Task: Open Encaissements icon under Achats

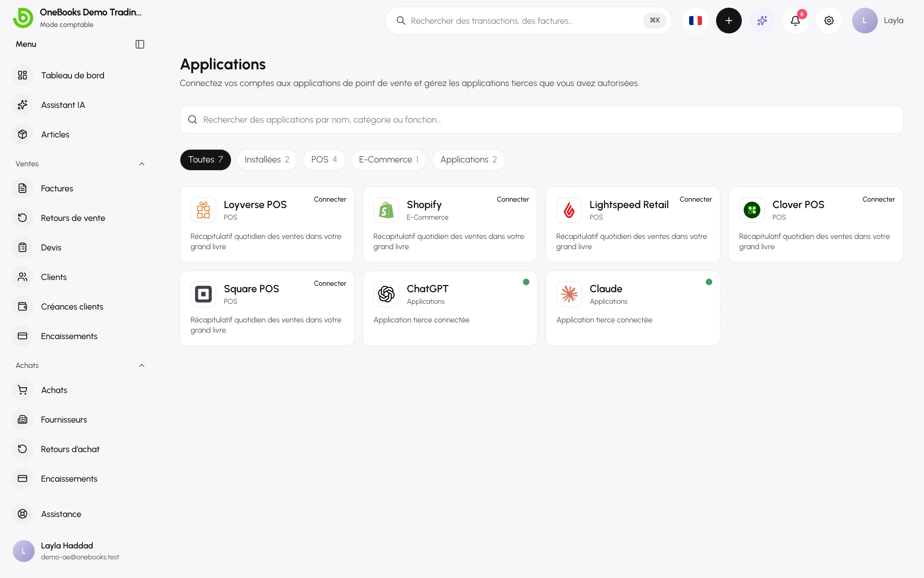Action: click(22, 478)
